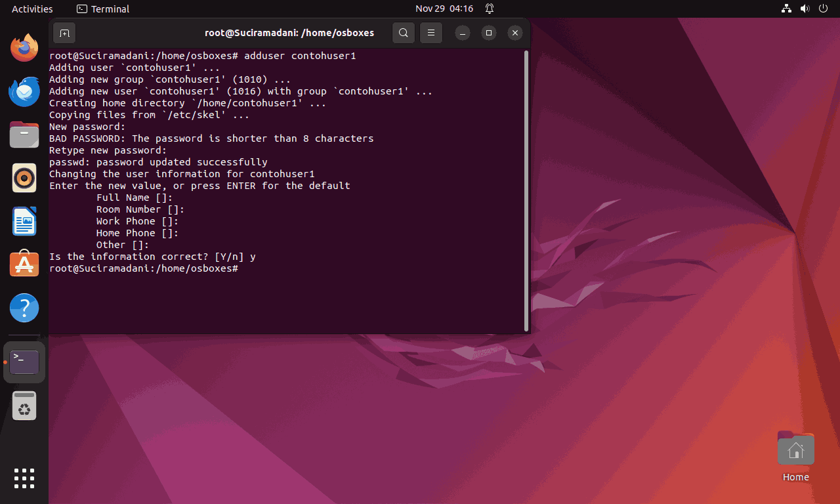Viewport: 840px width, 504px height.
Task: Click the notification bell icon
Action: coord(490,9)
